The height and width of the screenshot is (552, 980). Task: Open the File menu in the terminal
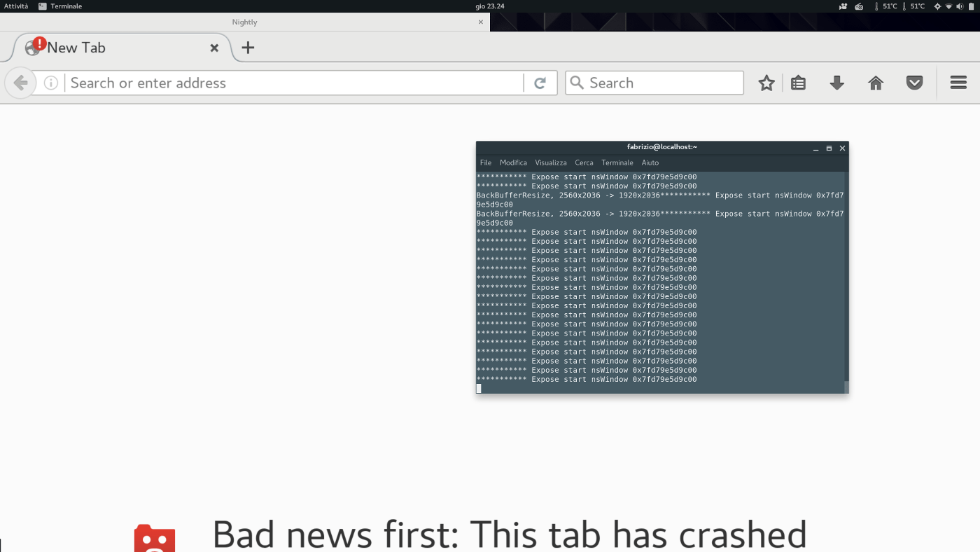486,162
